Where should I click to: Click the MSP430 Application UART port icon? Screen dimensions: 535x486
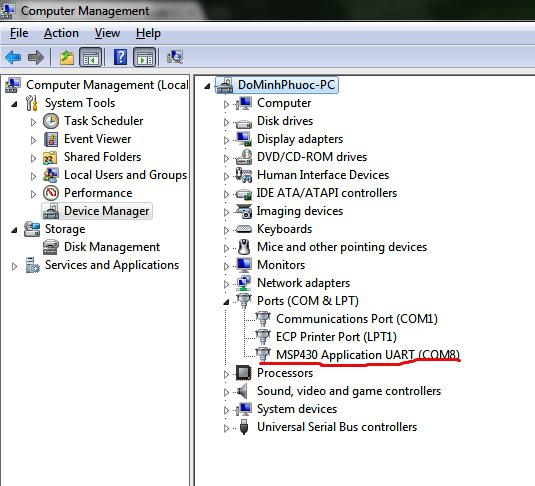pyautogui.click(x=263, y=354)
